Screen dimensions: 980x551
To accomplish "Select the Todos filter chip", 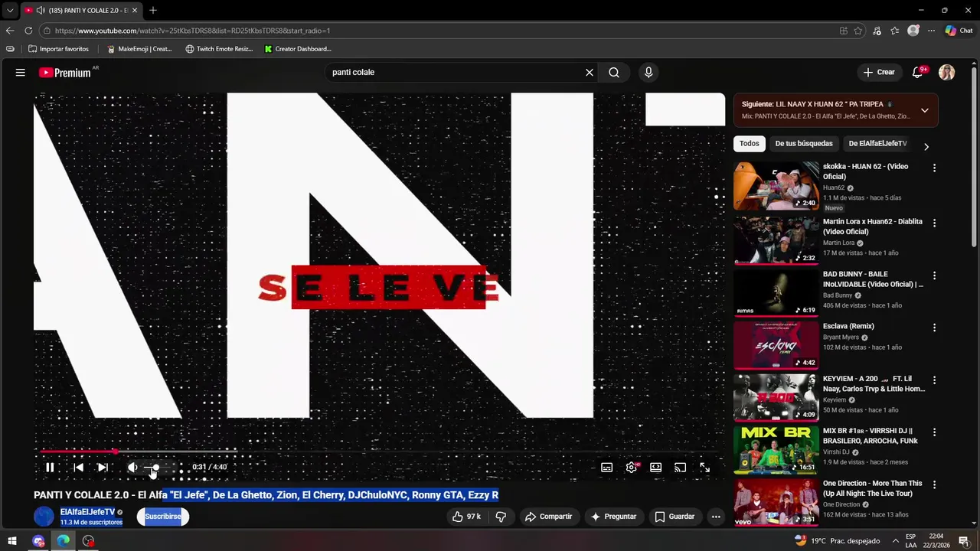I will (750, 144).
